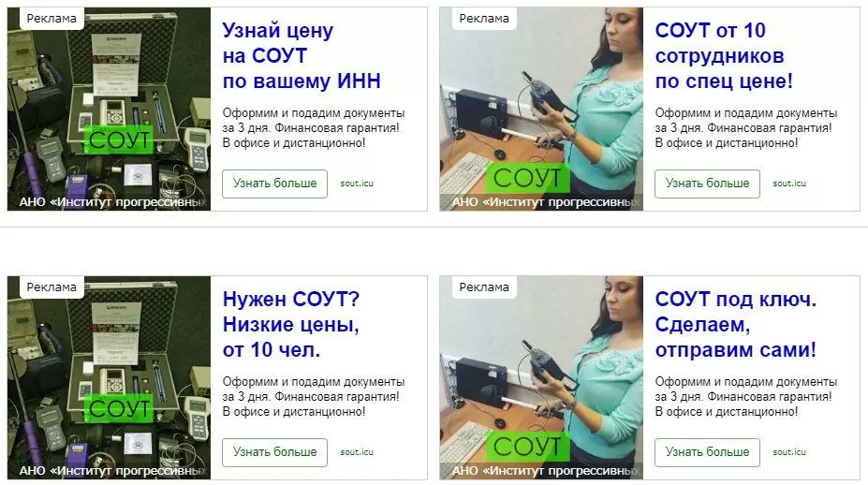The image size is (868, 485).
Task: Click description text in 'СОУТ от 10 сотрудников' ad
Action: point(745,128)
